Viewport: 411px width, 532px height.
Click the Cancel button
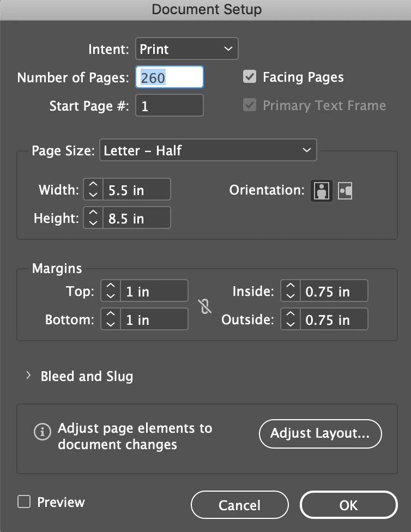point(240,505)
